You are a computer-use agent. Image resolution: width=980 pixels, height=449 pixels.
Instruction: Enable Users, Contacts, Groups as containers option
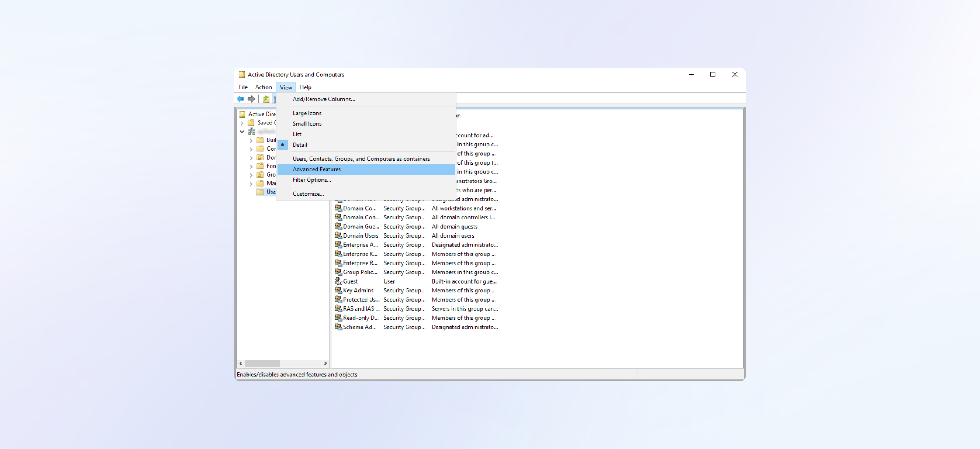coord(361,159)
